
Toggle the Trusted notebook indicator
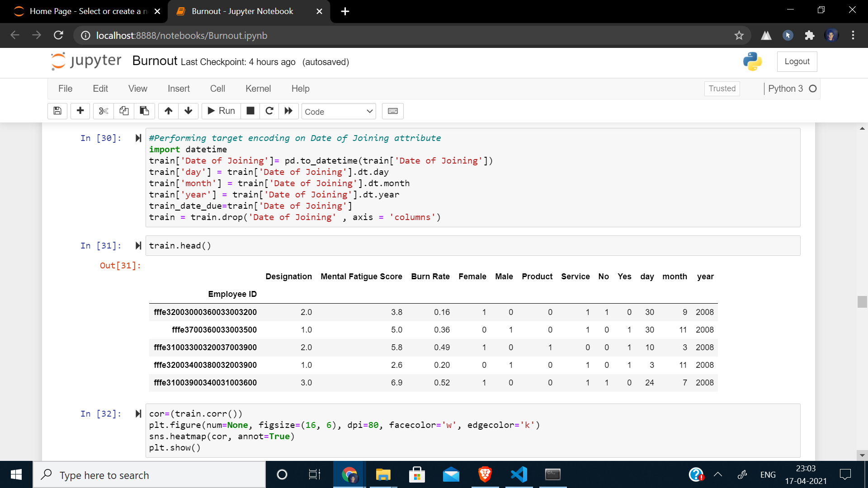tap(722, 89)
